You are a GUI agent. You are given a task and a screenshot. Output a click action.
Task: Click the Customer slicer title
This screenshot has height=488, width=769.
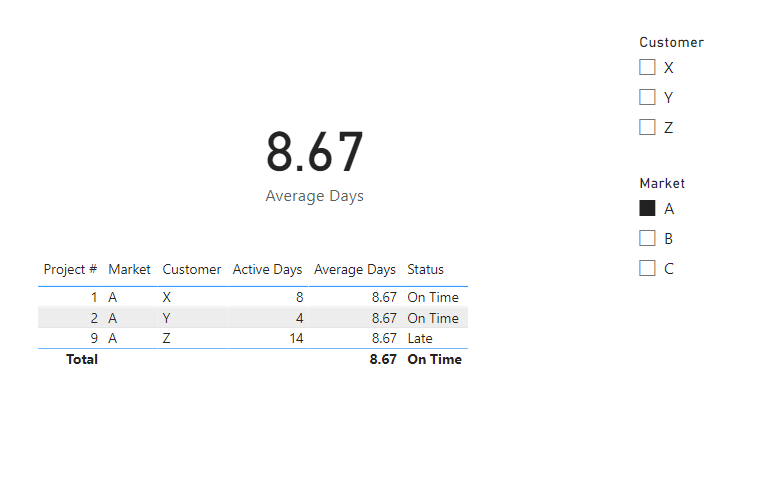[x=671, y=42]
